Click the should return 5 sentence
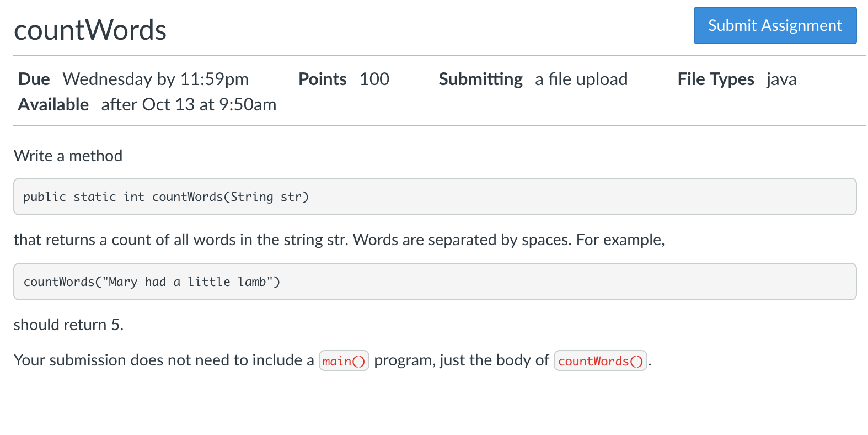Viewport: 868px width, 435px height. click(x=68, y=325)
